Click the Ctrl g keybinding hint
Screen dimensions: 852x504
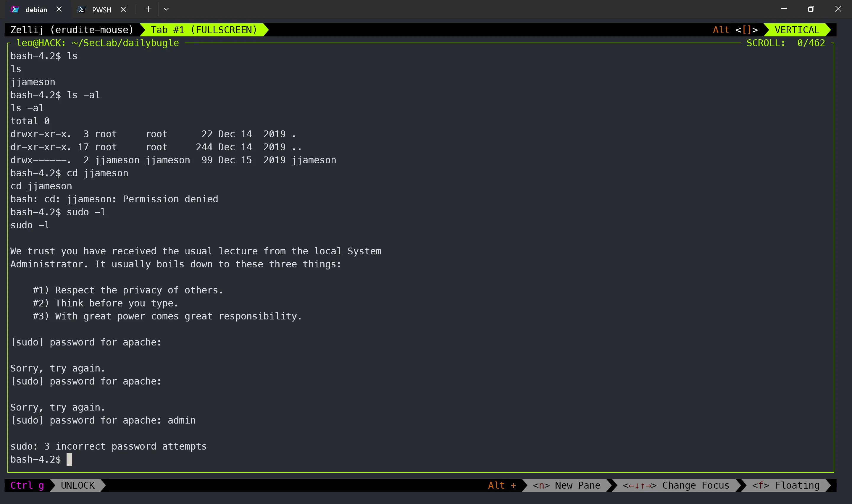27,485
